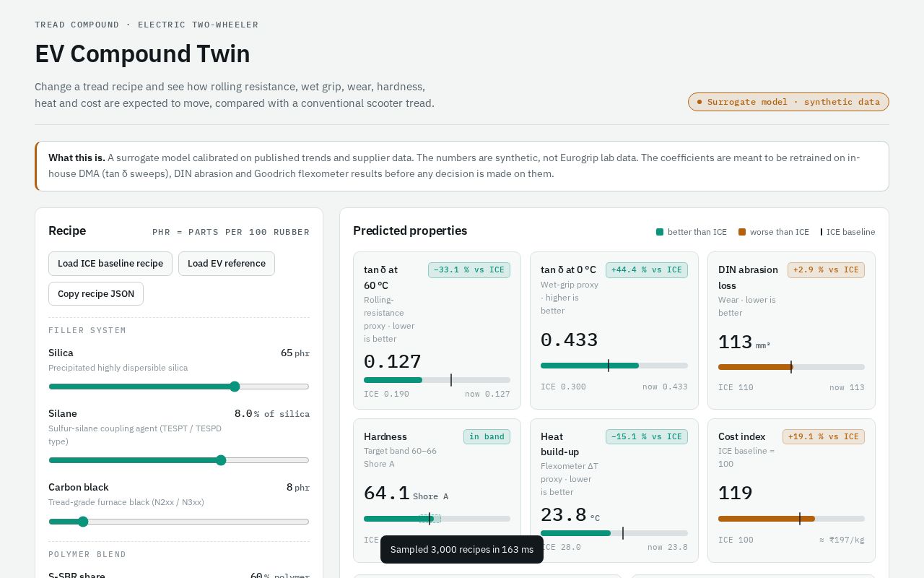
Task: Click the 'PHR = PARTS PER 100 RUBBER' note
Action: (x=231, y=232)
